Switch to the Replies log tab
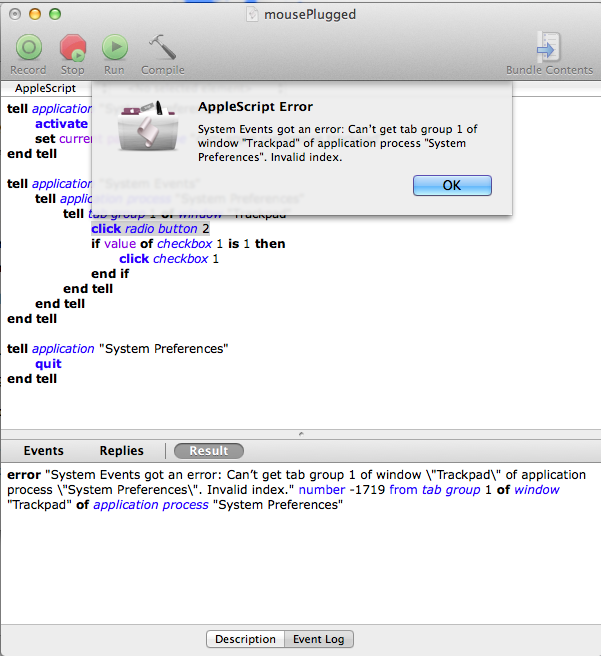This screenshot has width=601, height=656. [x=121, y=451]
